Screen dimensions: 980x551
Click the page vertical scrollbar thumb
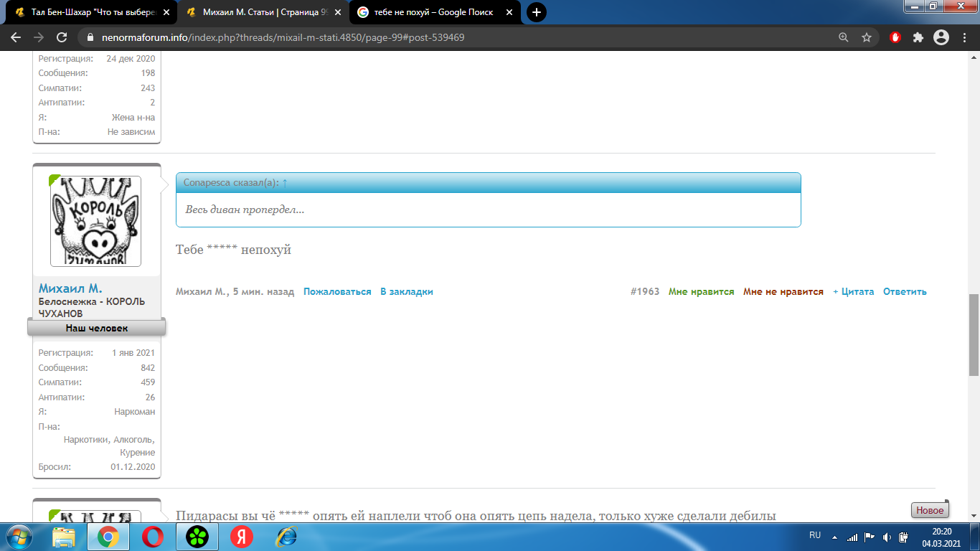click(x=974, y=334)
